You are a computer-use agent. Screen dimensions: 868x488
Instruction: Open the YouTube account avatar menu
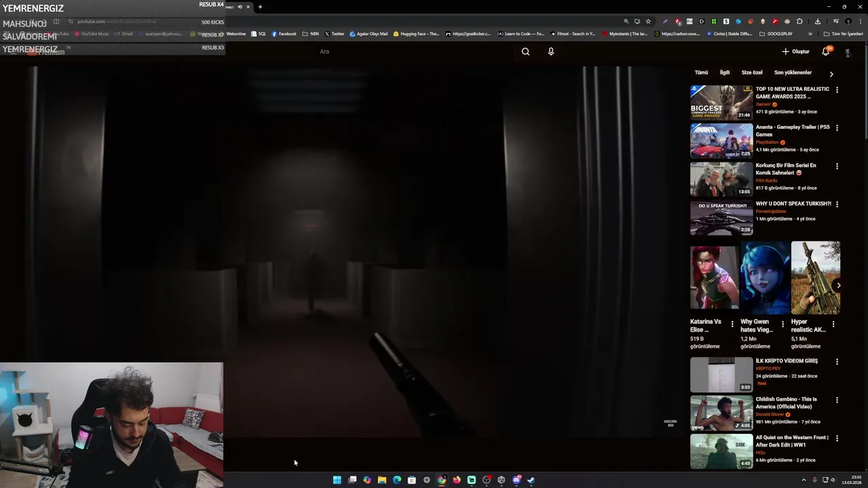click(848, 52)
